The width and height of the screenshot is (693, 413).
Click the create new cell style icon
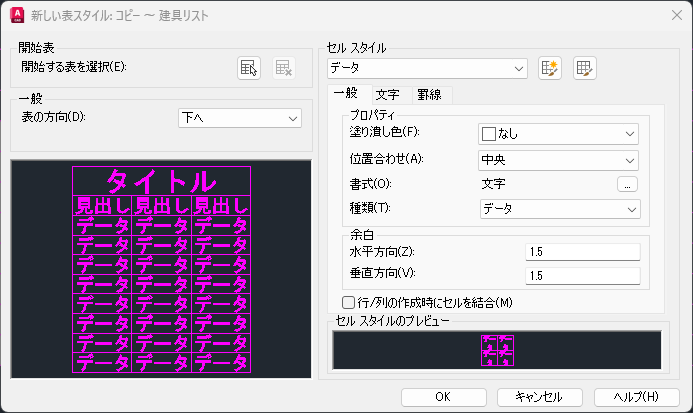tap(550, 68)
